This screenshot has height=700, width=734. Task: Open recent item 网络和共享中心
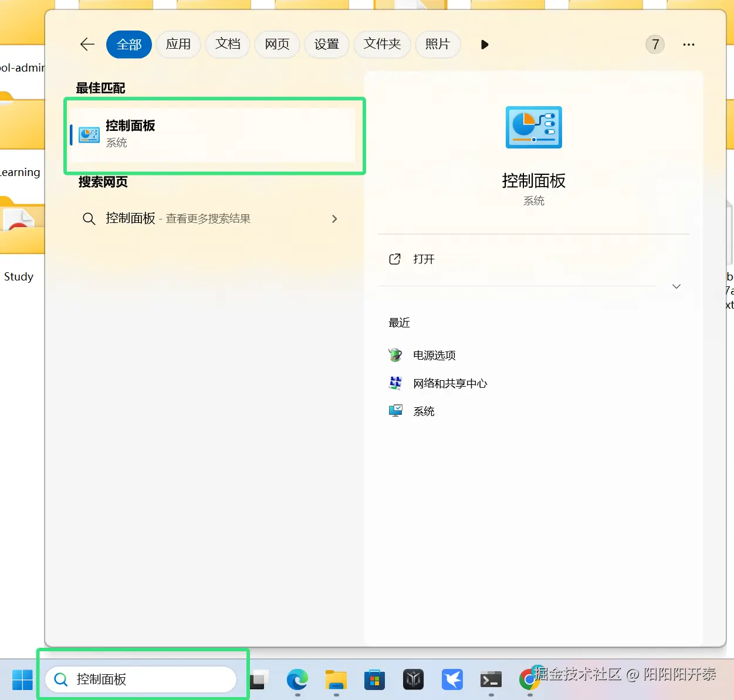450,384
